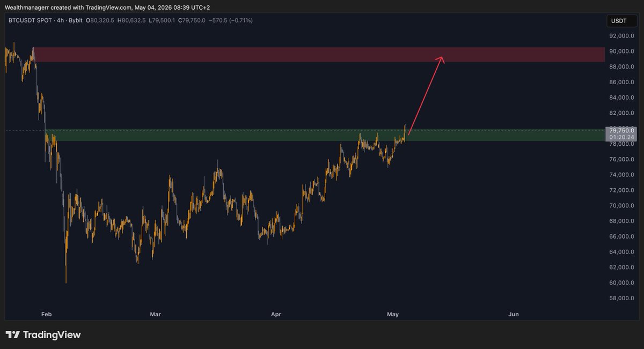The width and height of the screenshot is (644, 349).
Task: Click the 88,000.0 price axis label
Action: click(623, 67)
